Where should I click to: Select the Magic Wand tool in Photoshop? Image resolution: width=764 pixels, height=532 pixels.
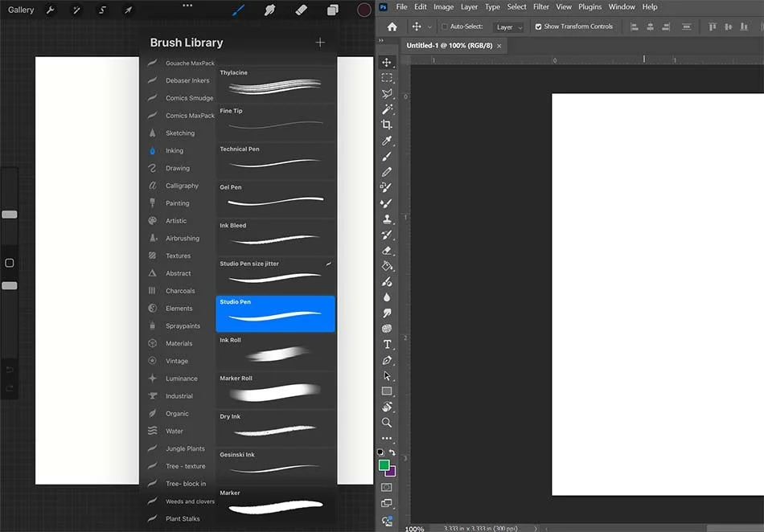point(387,109)
